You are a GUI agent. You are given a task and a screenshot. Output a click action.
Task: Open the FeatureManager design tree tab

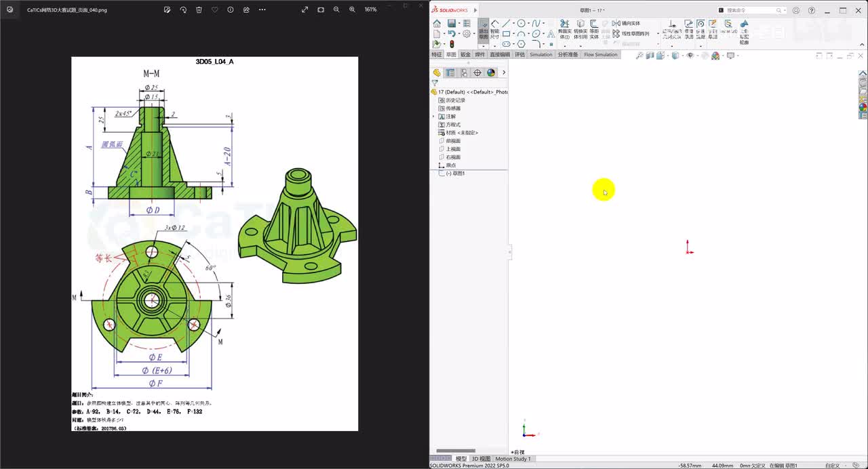click(x=437, y=73)
